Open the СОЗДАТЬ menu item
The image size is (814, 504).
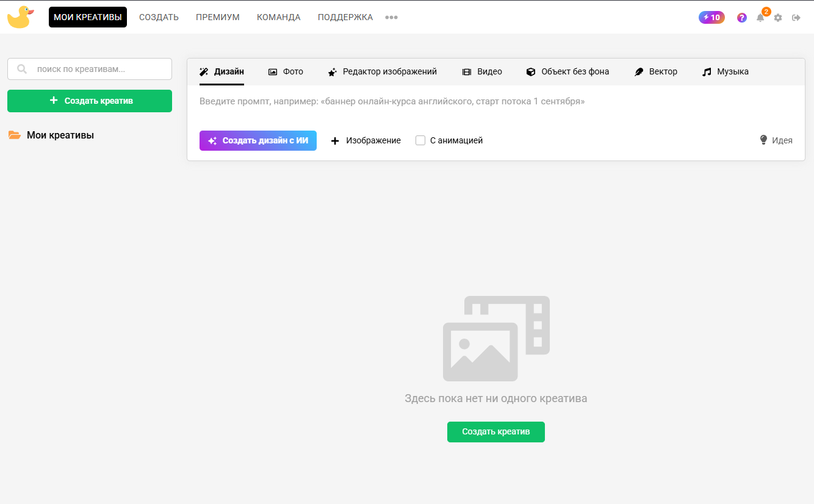pyautogui.click(x=159, y=17)
